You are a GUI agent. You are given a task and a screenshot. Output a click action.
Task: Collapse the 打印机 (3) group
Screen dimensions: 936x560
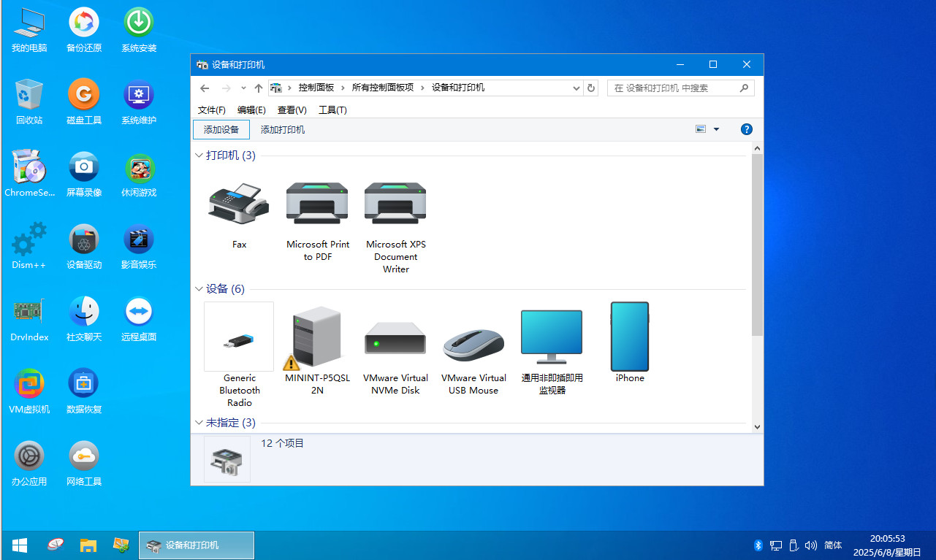(199, 156)
